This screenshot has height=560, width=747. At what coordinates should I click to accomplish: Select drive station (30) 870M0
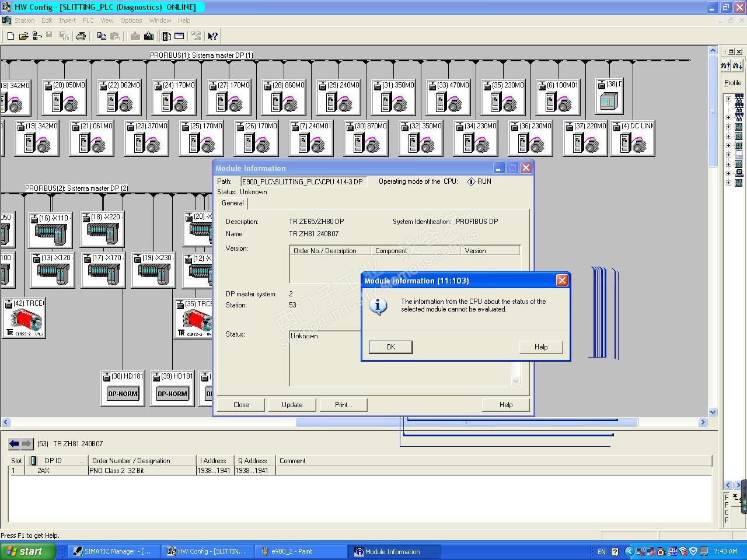366,138
